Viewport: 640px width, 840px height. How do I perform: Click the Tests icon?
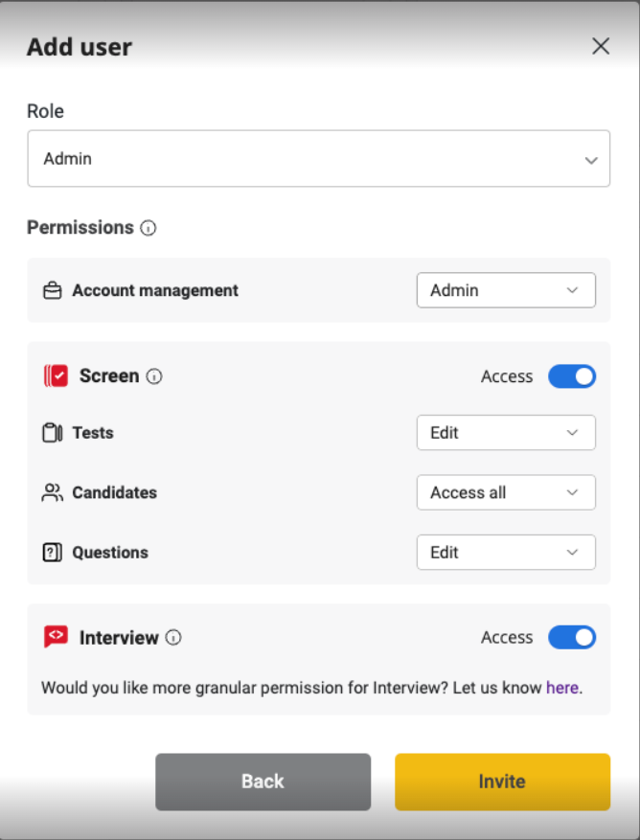click(53, 433)
